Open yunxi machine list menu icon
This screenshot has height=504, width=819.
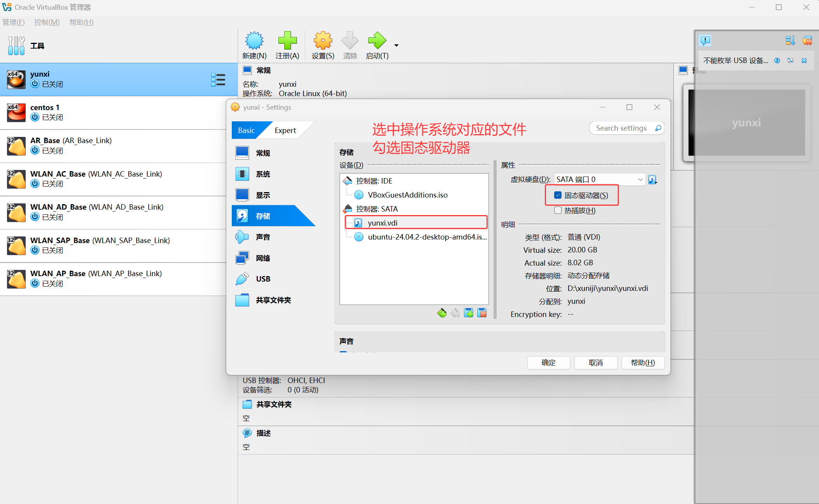218,80
